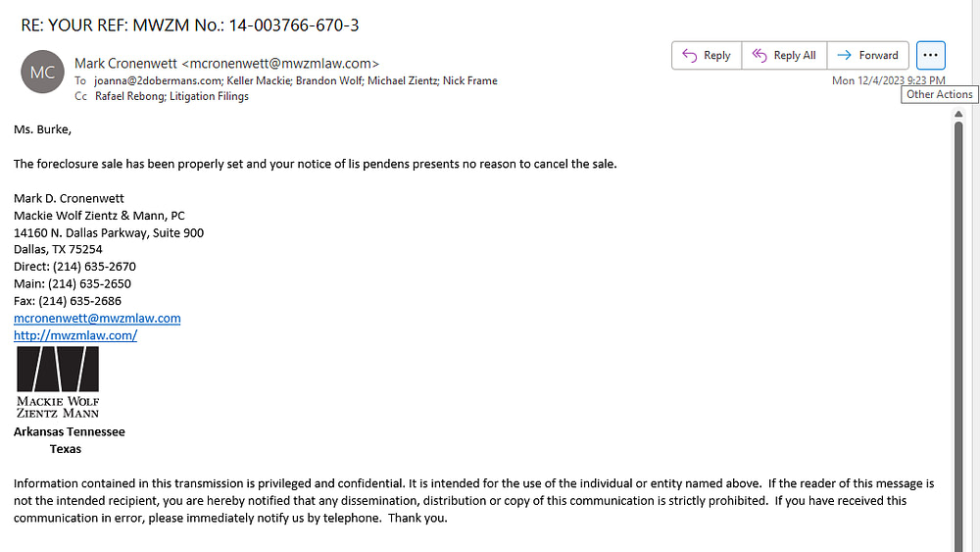The height and width of the screenshot is (552, 980).
Task: Click the scrollbar up arrow
Action: [958, 114]
